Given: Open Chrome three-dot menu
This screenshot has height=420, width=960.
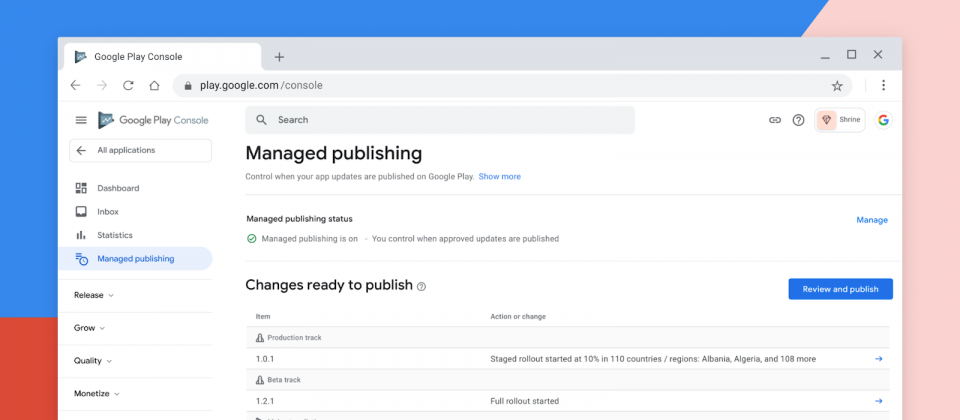Looking at the screenshot, I should [883, 85].
